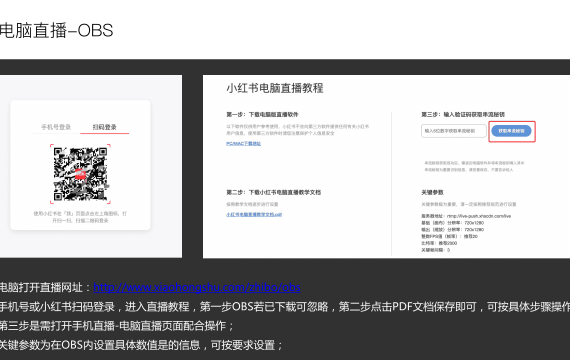This screenshot has width=570, height=360.
Task: Click the 关键帧间隔 parameter line
Action: 435,250
